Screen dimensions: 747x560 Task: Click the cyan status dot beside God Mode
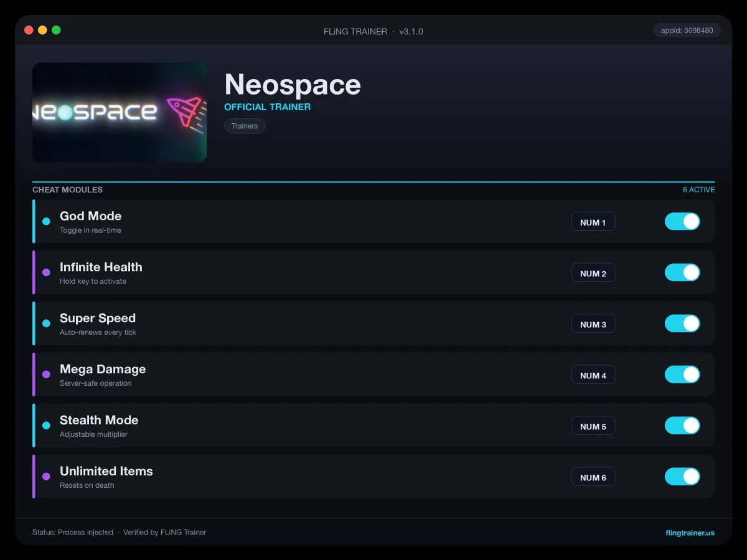pyautogui.click(x=46, y=222)
